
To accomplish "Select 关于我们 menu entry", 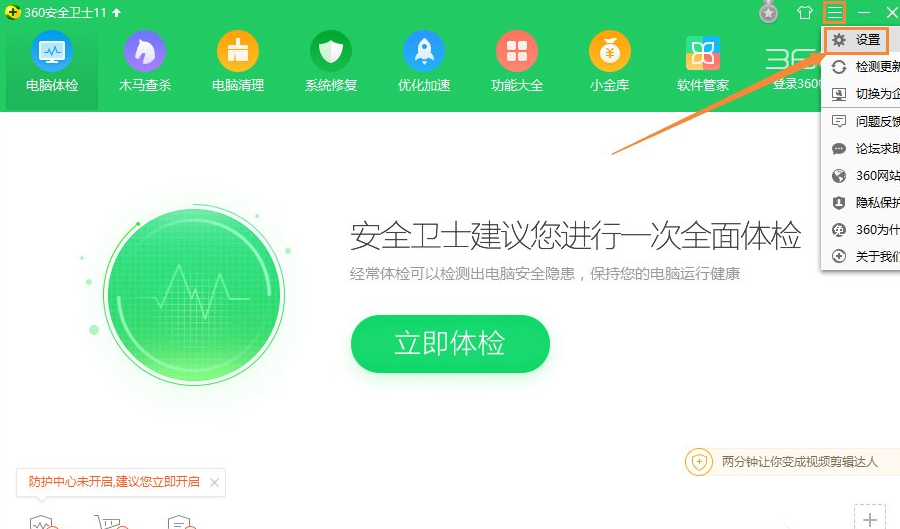I will point(861,256).
